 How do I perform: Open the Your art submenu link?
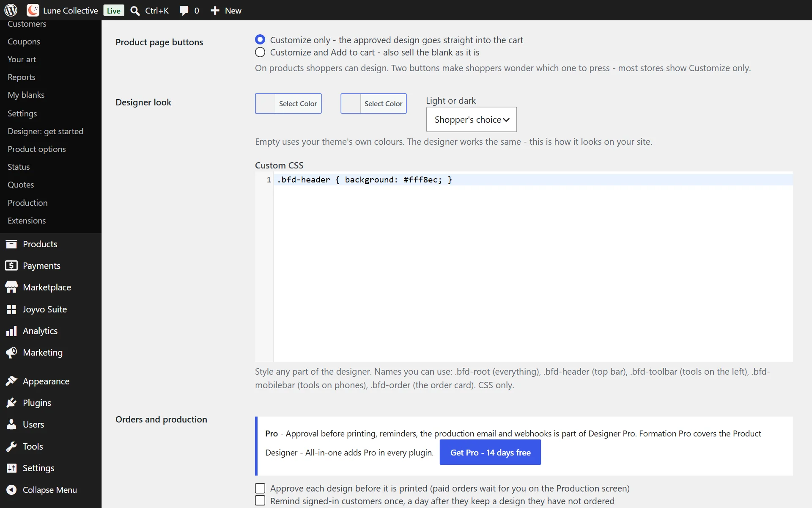point(22,59)
